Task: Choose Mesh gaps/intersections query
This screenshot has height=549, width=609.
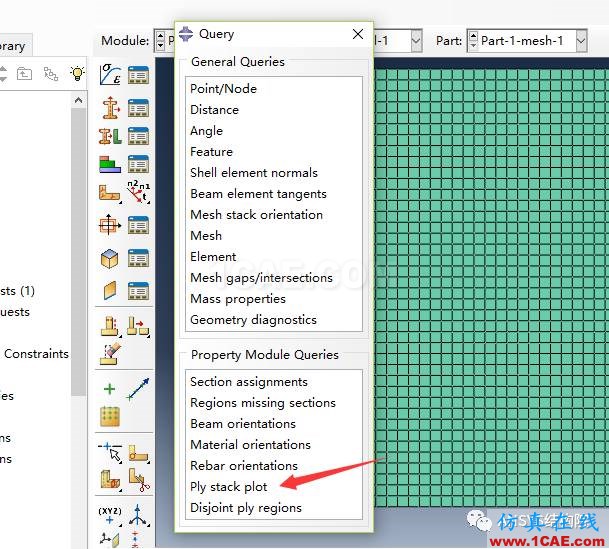Action: [x=261, y=278]
